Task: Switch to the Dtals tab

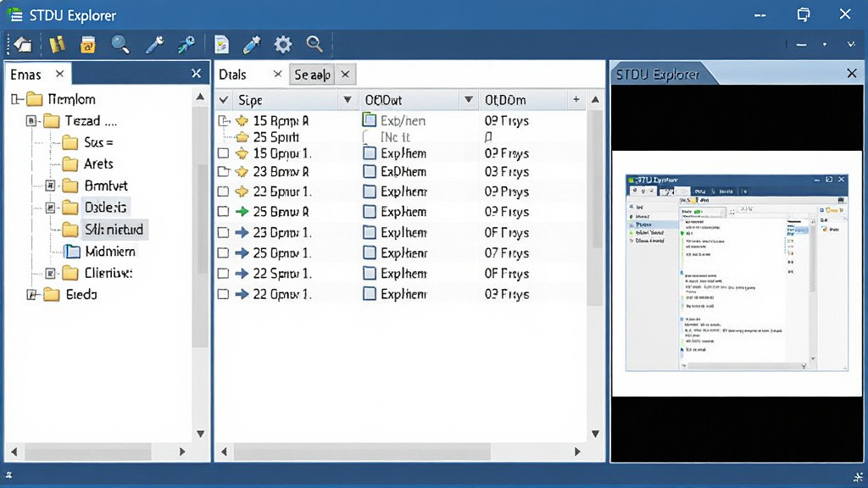Action: click(x=232, y=75)
